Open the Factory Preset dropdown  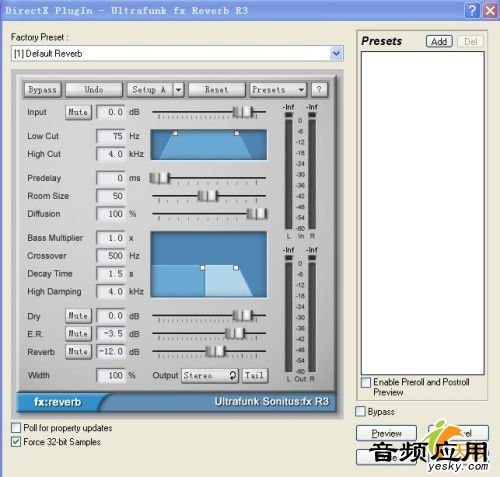pyautogui.click(x=336, y=53)
